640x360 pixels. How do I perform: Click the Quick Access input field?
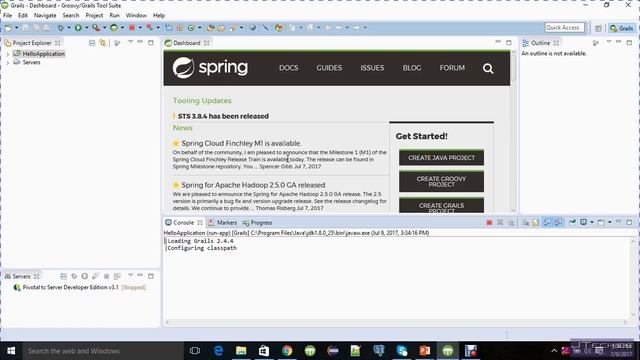tap(564, 28)
